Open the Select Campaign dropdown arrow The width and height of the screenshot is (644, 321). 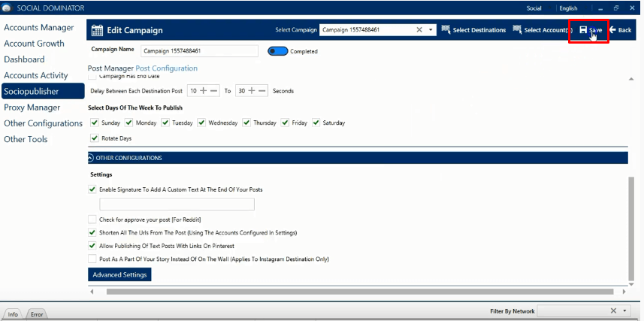431,29
